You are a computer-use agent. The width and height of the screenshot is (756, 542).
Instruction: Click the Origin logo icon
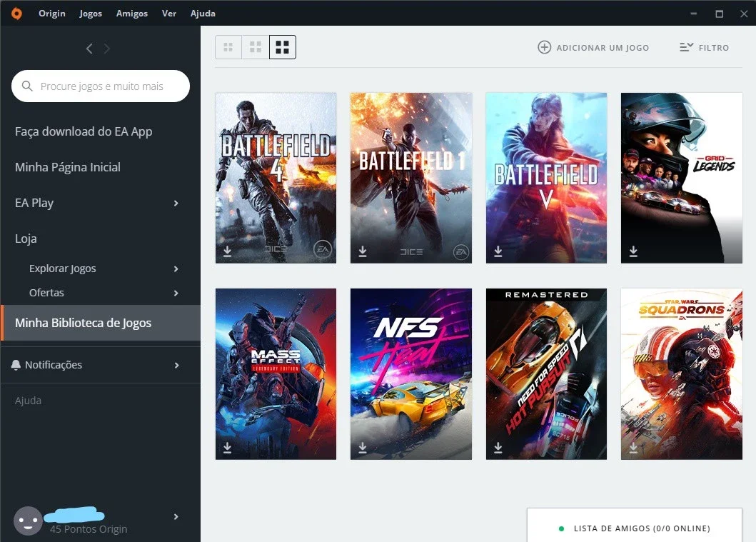[16, 13]
